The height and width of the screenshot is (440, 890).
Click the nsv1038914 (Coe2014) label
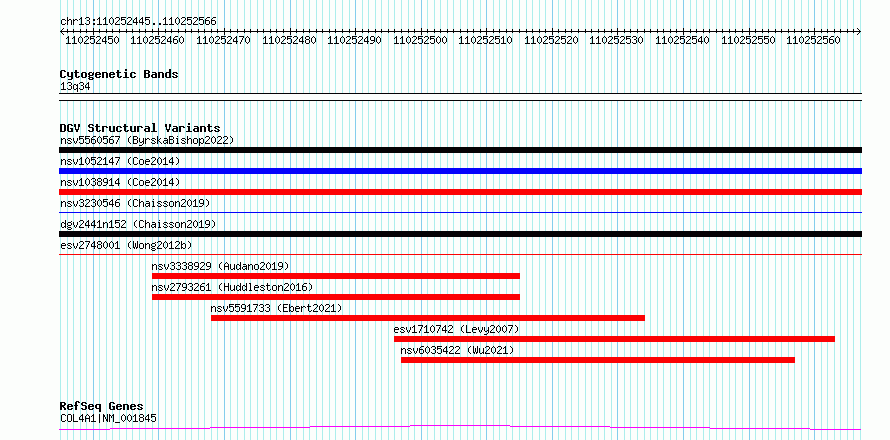(120, 182)
